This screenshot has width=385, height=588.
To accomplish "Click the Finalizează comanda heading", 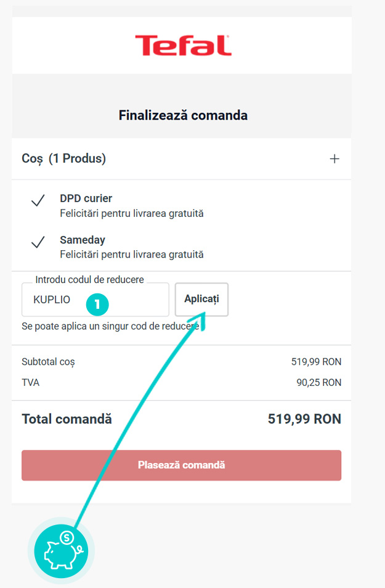I will click(x=182, y=115).
